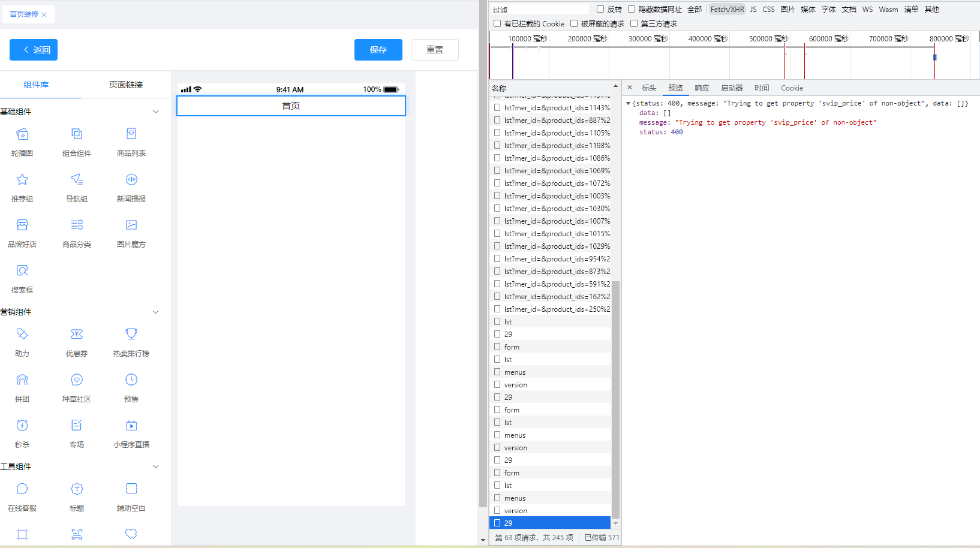This screenshot has height=548, width=980.
Task: Click the blue marker on network timeline
Action: click(x=934, y=57)
